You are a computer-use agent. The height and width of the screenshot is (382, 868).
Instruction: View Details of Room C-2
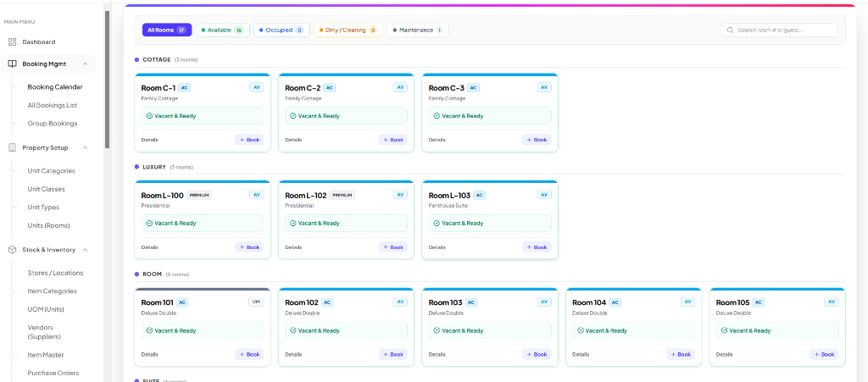coord(293,140)
